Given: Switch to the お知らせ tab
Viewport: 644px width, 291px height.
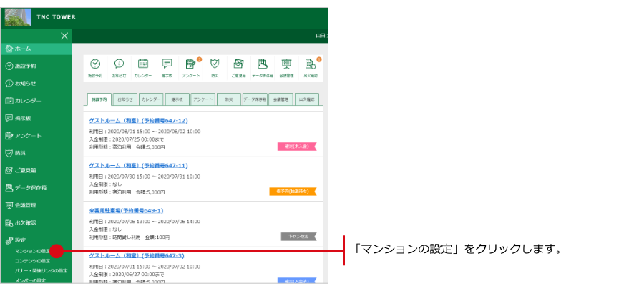Looking at the screenshot, I should pos(125,99).
